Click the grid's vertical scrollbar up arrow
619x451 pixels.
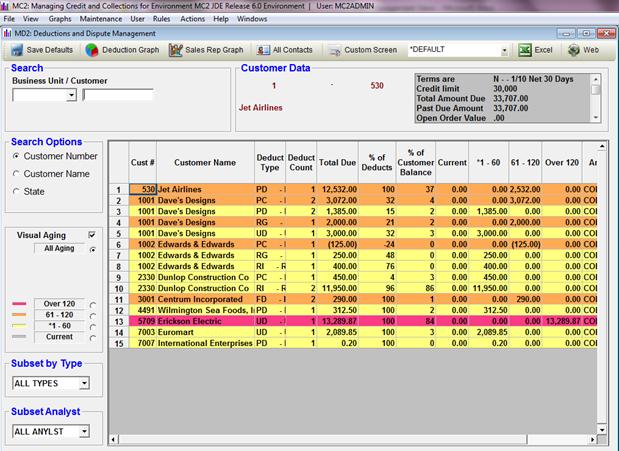click(602, 147)
